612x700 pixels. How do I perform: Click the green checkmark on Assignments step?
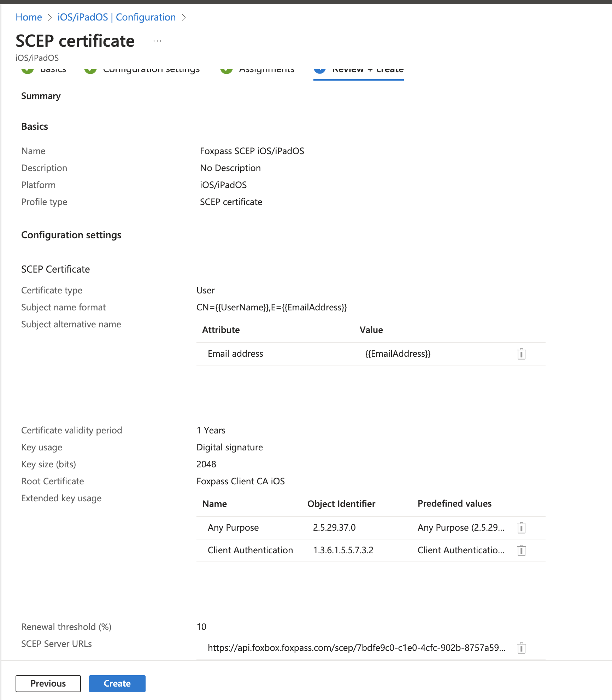[226, 69]
